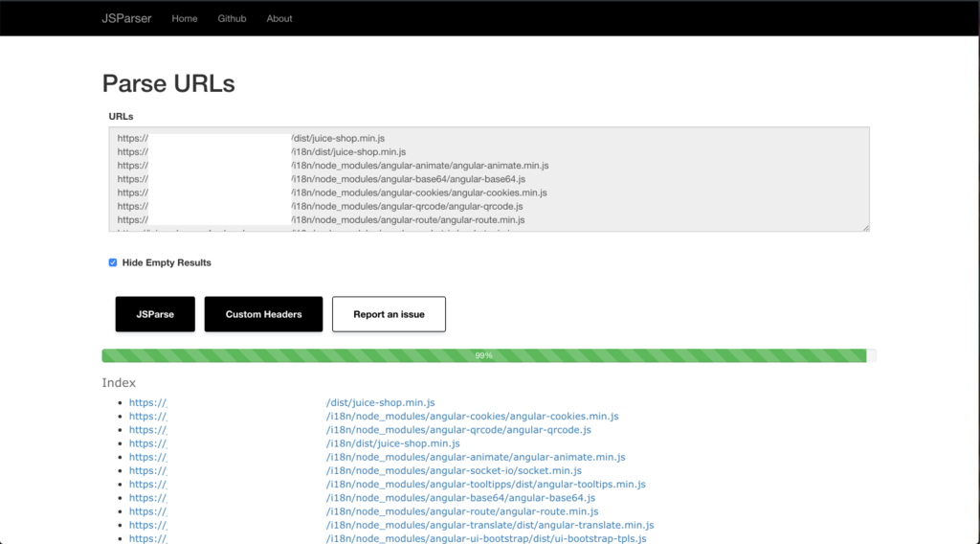
Task: Open index link /i18n/dist/juice-shop.min.js
Action: (x=295, y=443)
